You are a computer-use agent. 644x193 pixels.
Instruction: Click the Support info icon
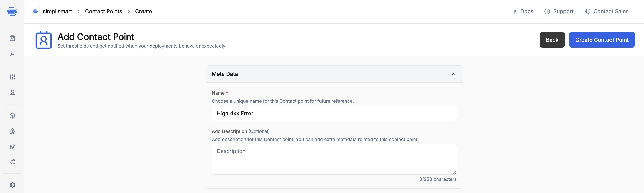click(x=547, y=12)
